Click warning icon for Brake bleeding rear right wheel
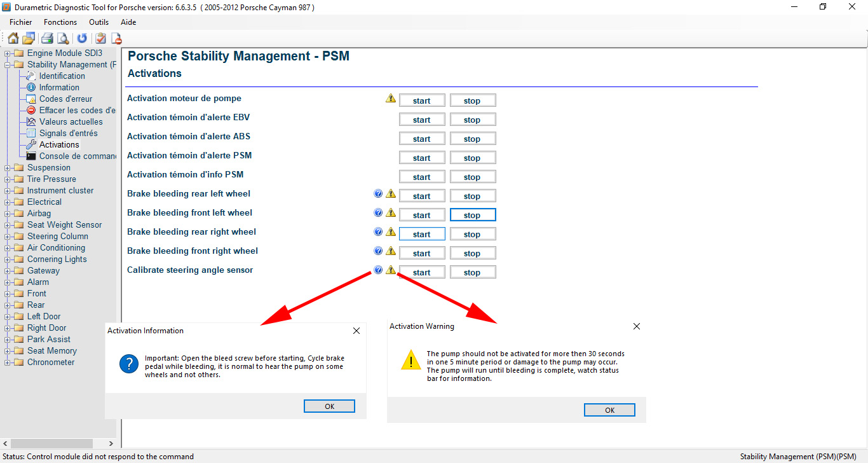 click(x=391, y=232)
